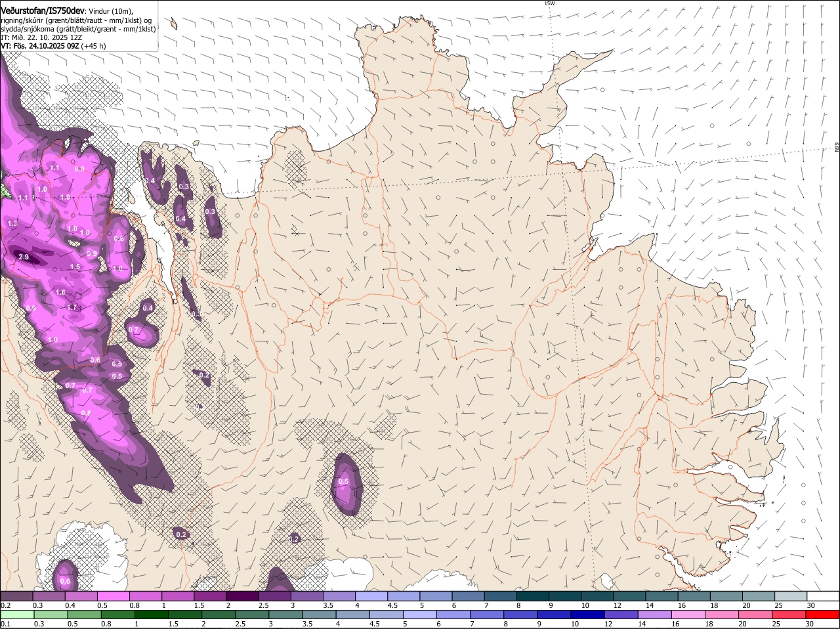Pick the lavender snow swatch between 4 and 4.5
The height and width of the screenshot is (629, 840).
(372, 596)
